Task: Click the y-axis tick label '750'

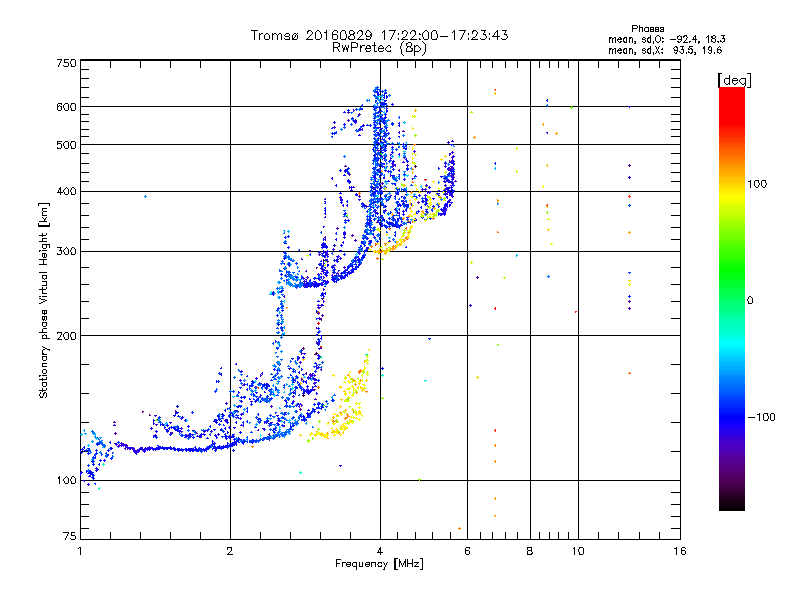Action: [x=66, y=63]
